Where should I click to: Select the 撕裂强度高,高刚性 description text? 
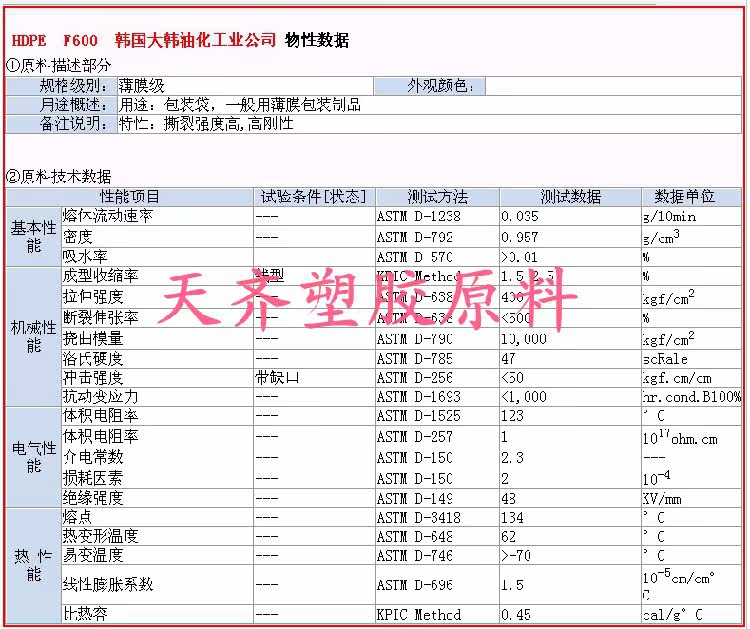(x=228, y=124)
